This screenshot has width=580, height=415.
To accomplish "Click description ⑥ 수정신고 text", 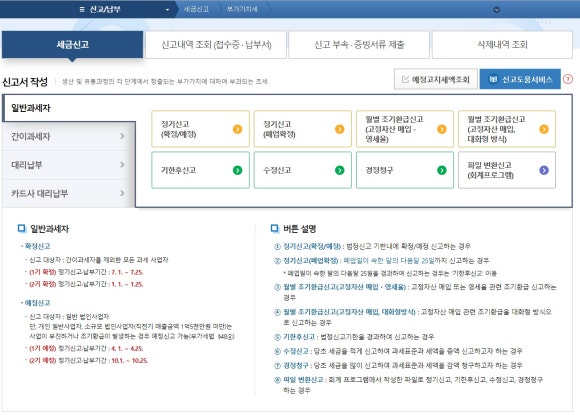I will click(x=398, y=351).
